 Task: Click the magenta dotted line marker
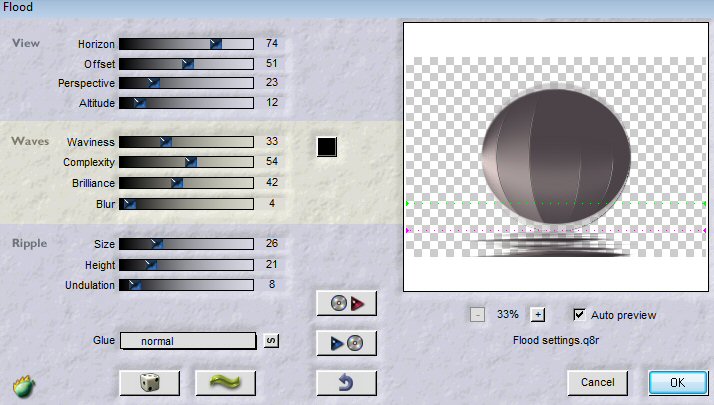click(x=556, y=231)
